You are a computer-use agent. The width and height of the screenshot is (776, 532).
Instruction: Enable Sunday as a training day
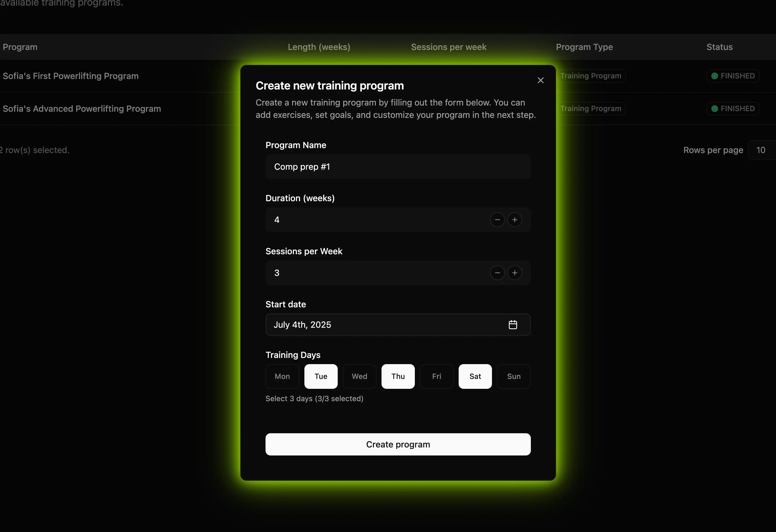514,376
